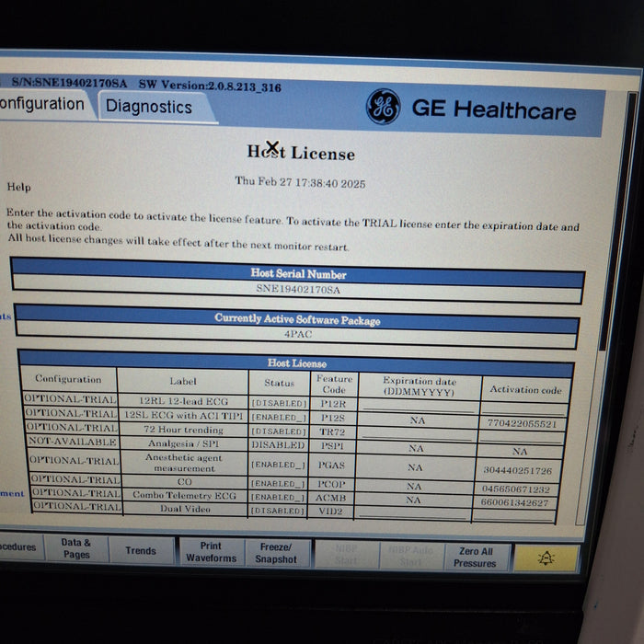Open the Procedures button at bottom left
644x644 pixels.
point(19,546)
